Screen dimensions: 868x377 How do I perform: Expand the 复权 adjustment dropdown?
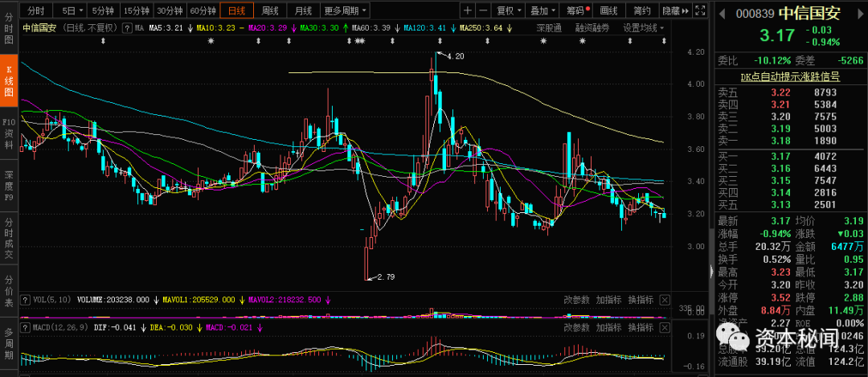(508, 10)
